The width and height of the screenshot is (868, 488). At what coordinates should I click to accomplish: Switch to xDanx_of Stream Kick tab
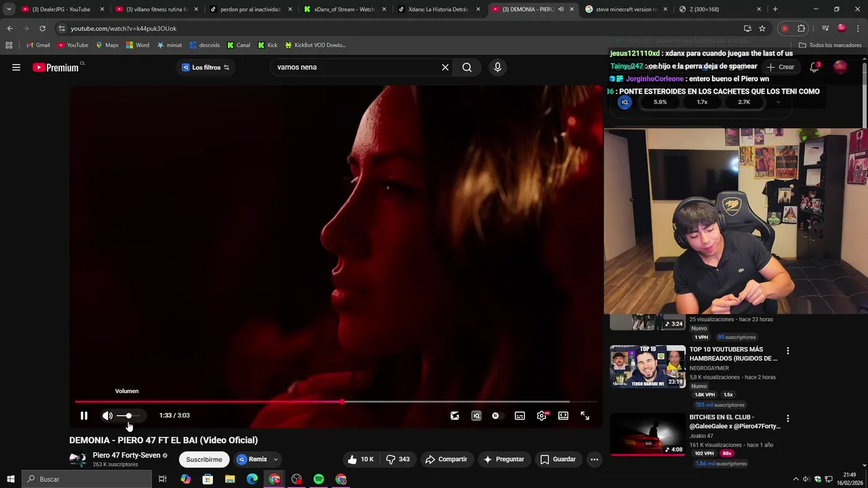coord(343,9)
